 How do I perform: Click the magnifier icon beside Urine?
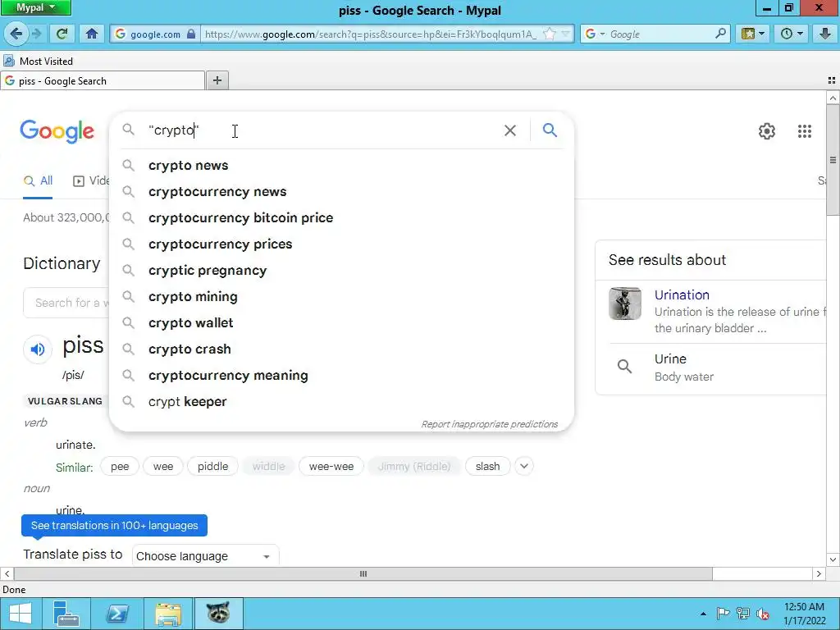pyautogui.click(x=624, y=367)
